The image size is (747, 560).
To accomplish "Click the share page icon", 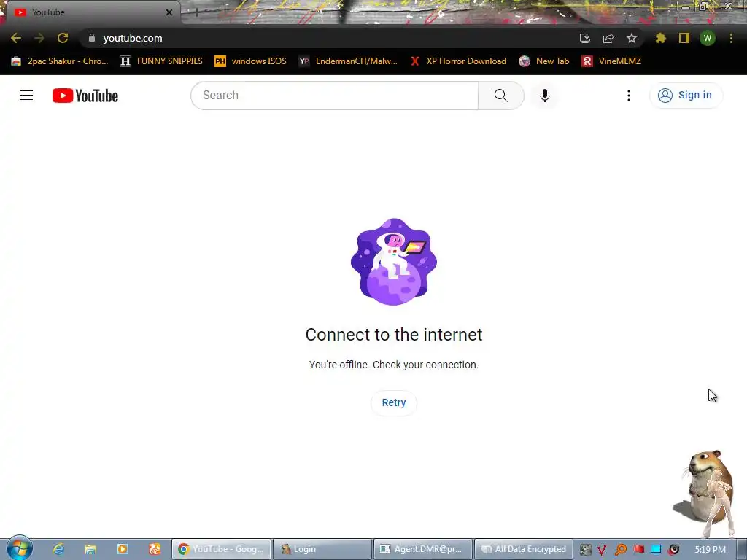I will pyautogui.click(x=608, y=38).
